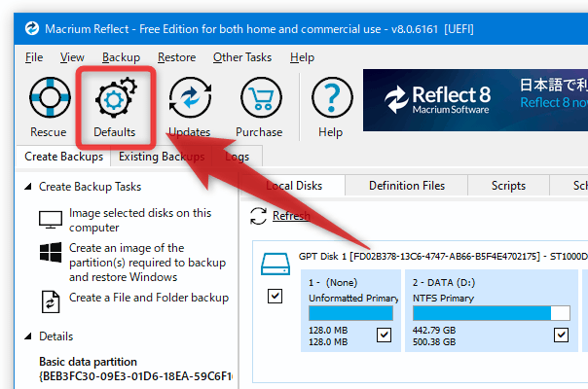Open the Restore menu
This screenshot has height=389, width=588.
point(176,57)
